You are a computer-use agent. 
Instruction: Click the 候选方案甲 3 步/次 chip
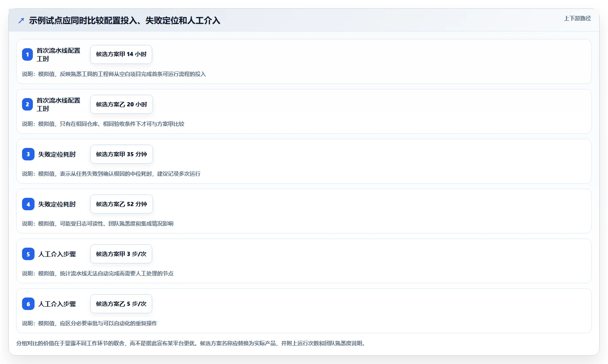(x=121, y=254)
